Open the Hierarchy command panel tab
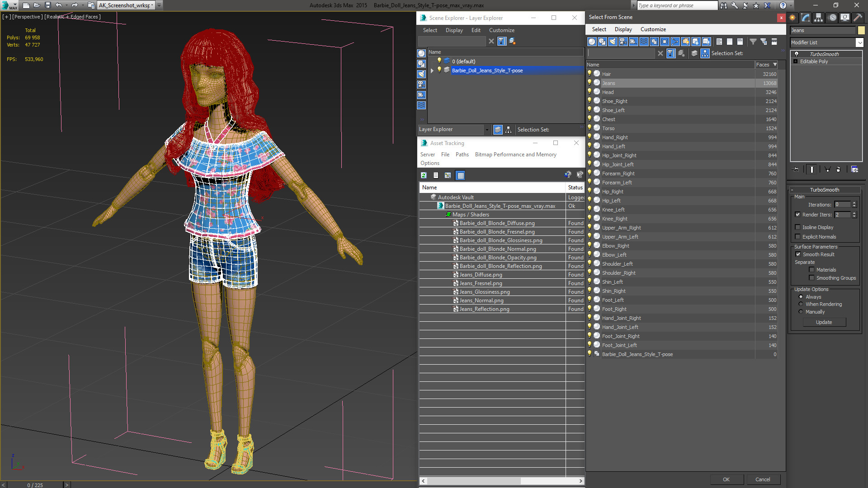The image size is (868, 488). pos(819,18)
